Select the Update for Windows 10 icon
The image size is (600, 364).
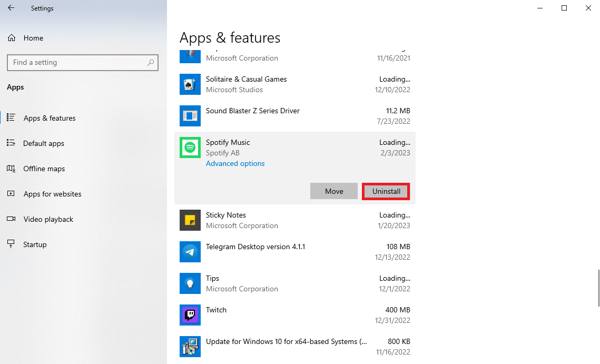190,347
